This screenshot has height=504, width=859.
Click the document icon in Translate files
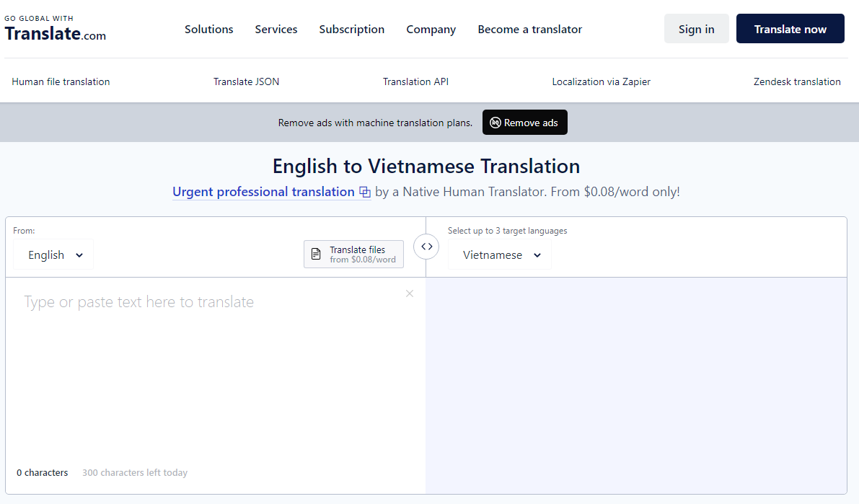316,255
